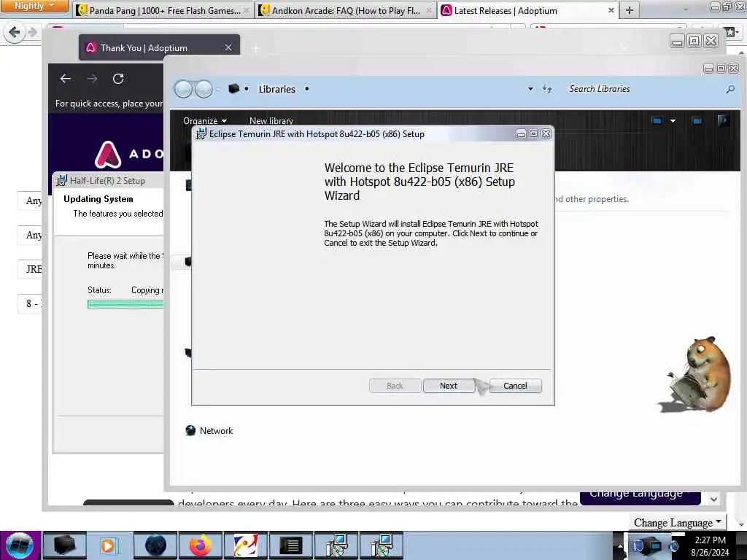Click the black cube icon in address bar
Viewport: 747px width, 560px height.
pos(233,88)
